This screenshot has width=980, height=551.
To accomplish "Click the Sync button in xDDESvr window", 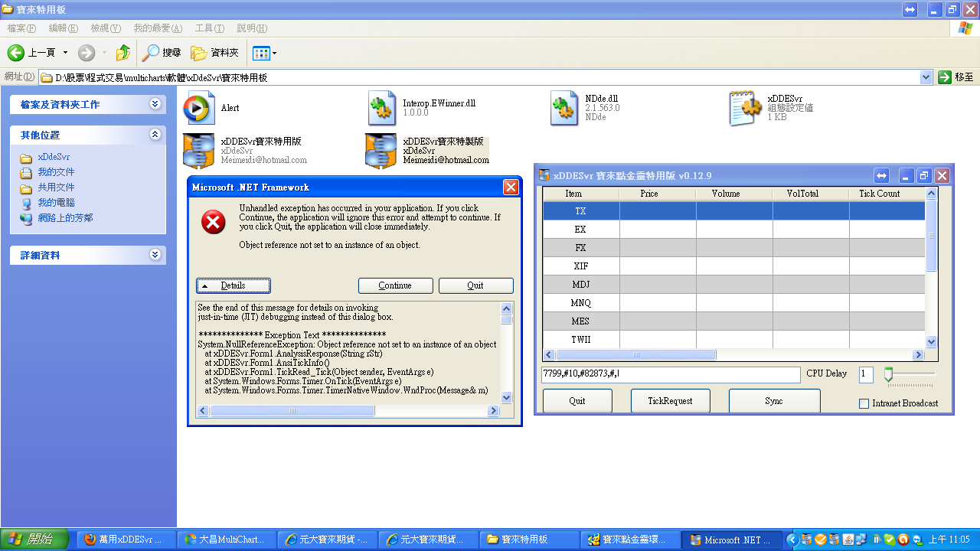I will tap(774, 401).
